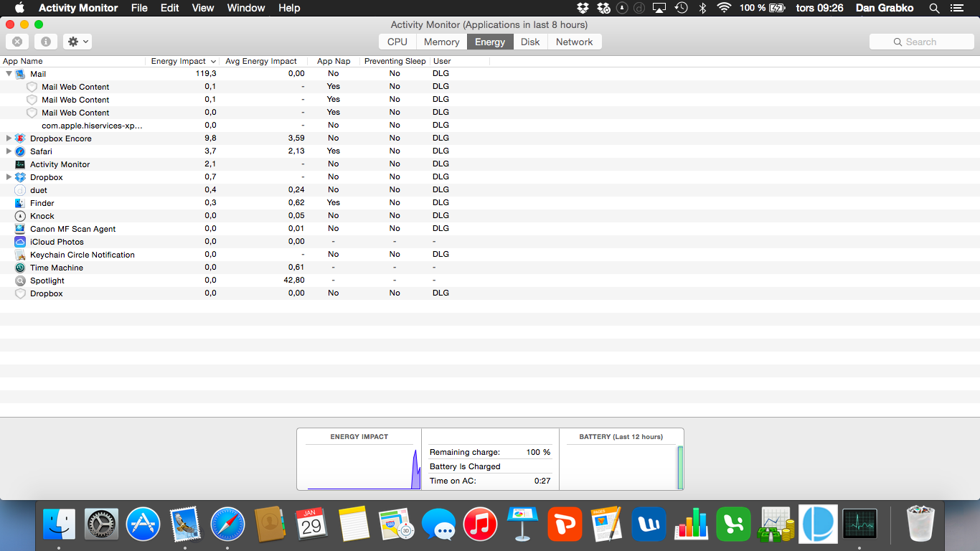Expand the Dropbox row with 0,7 energy impact
Image resolution: width=980 pixels, height=551 pixels.
(9, 177)
